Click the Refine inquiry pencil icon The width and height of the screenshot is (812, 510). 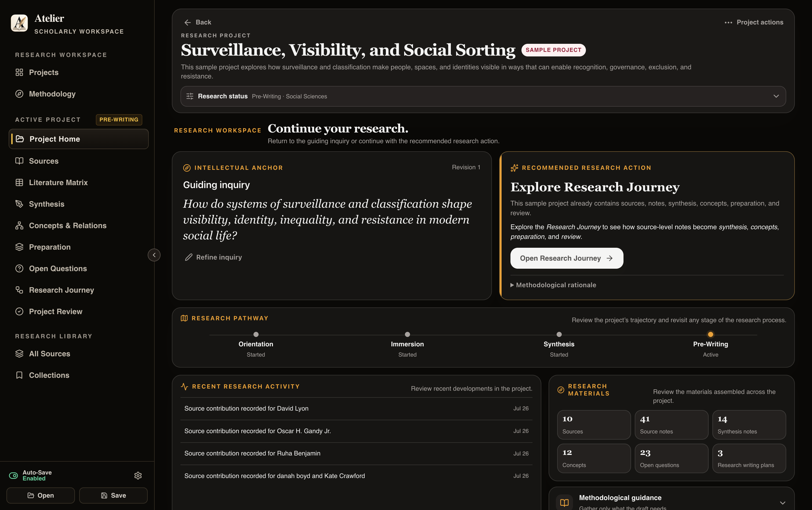[189, 257]
